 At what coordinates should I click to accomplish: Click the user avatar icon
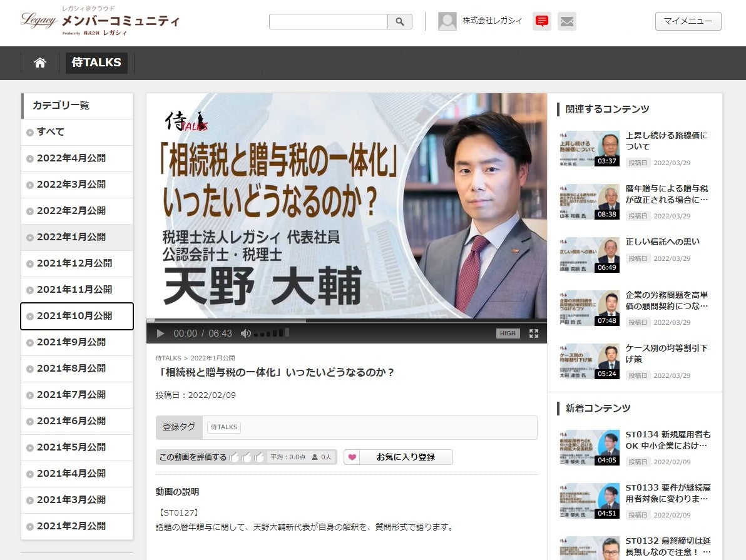pos(447,21)
